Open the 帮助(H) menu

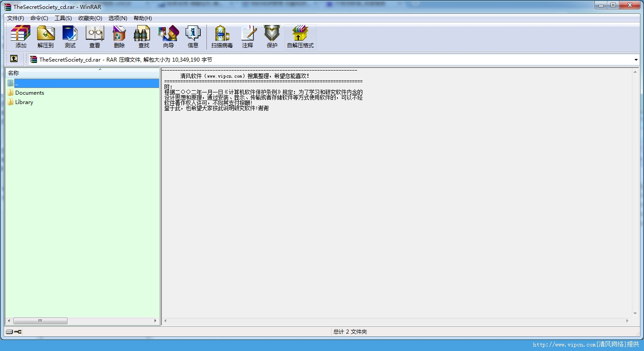[143, 18]
